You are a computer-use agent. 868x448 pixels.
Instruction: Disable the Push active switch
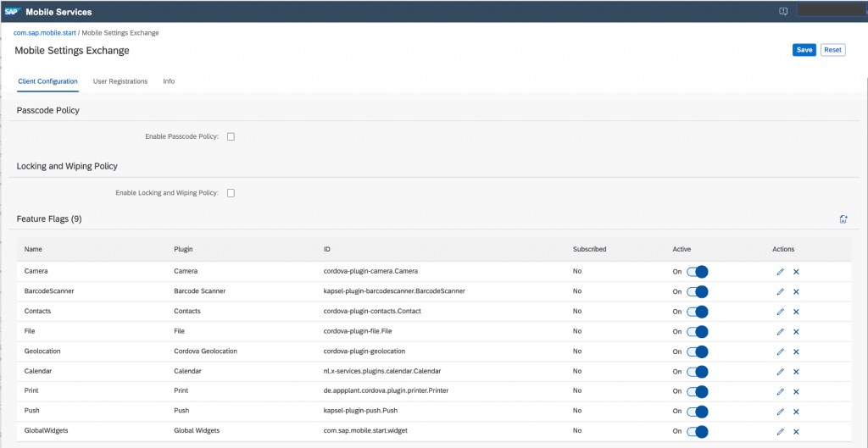(x=698, y=412)
